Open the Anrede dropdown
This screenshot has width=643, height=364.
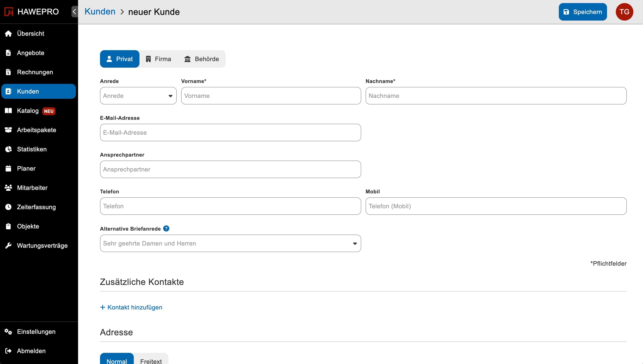(138, 96)
